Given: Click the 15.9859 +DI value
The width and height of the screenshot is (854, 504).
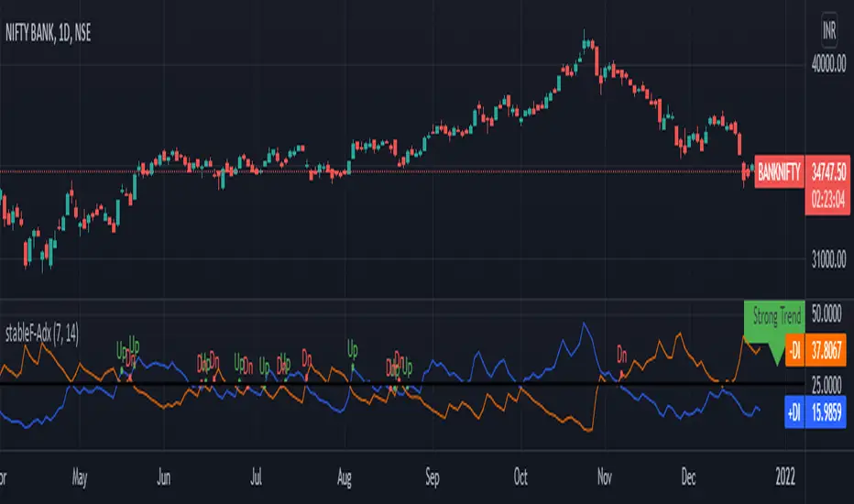Looking at the screenshot, I should 827,413.
